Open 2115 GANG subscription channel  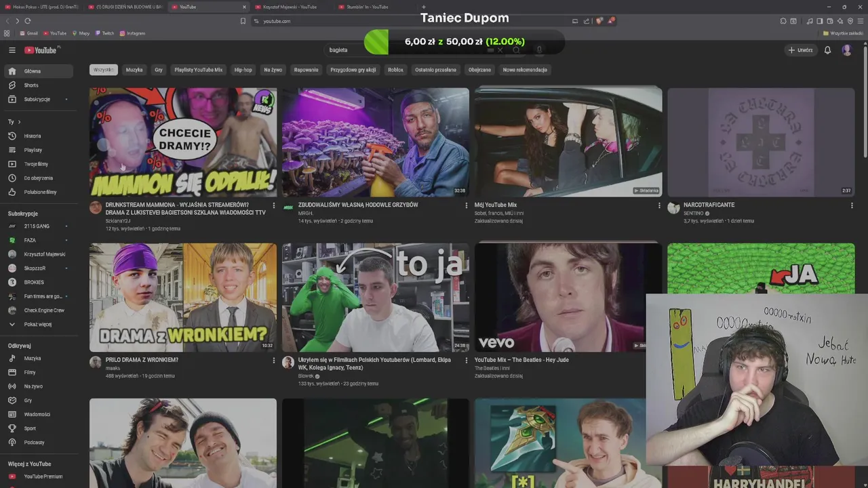[x=38, y=226]
